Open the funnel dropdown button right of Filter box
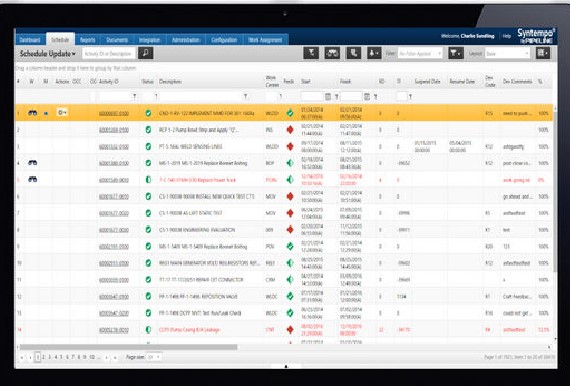570x386 pixels. (456, 53)
